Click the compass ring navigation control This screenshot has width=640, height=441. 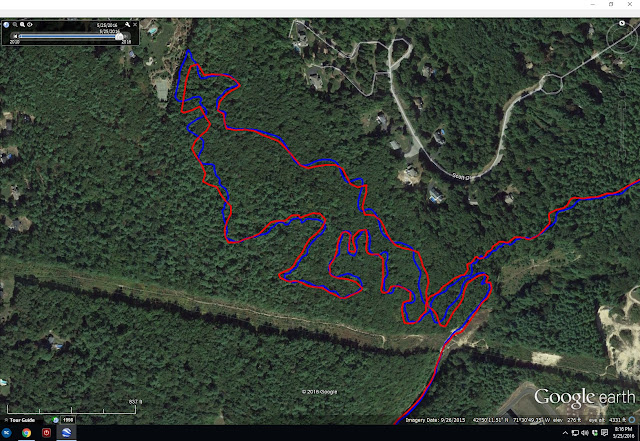622,37
